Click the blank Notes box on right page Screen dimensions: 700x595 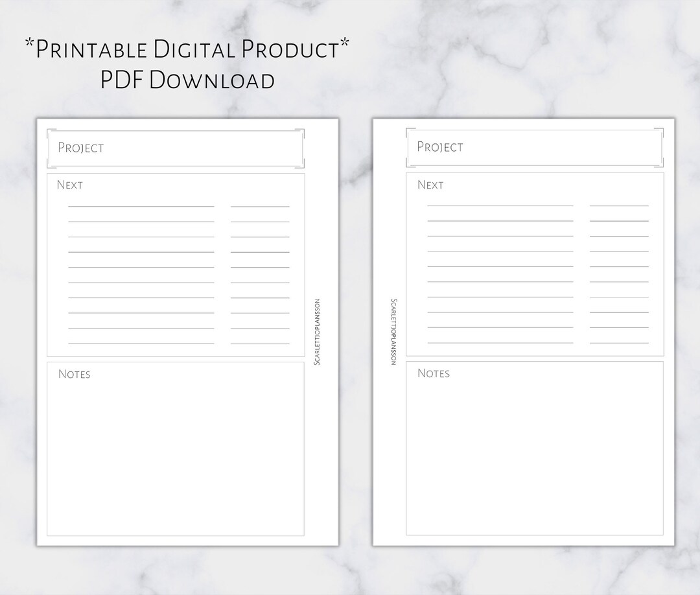535,448
